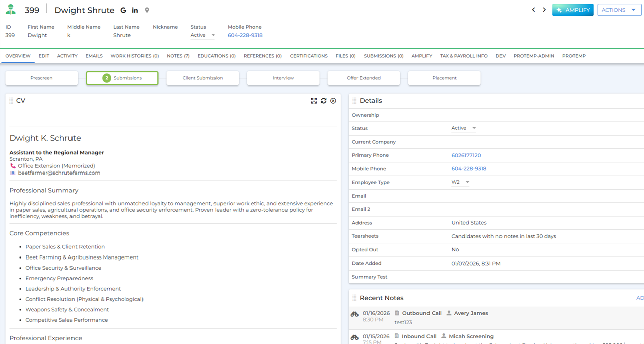Select the Prescreen pipeline stage

click(41, 78)
